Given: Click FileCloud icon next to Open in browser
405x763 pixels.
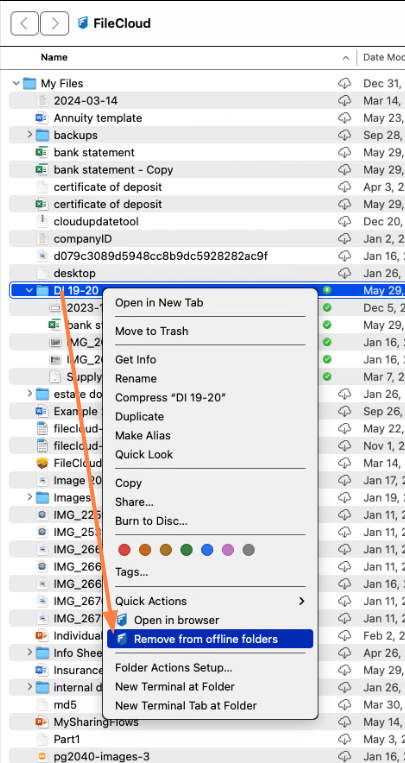Looking at the screenshot, I should click(x=122, y=620).
